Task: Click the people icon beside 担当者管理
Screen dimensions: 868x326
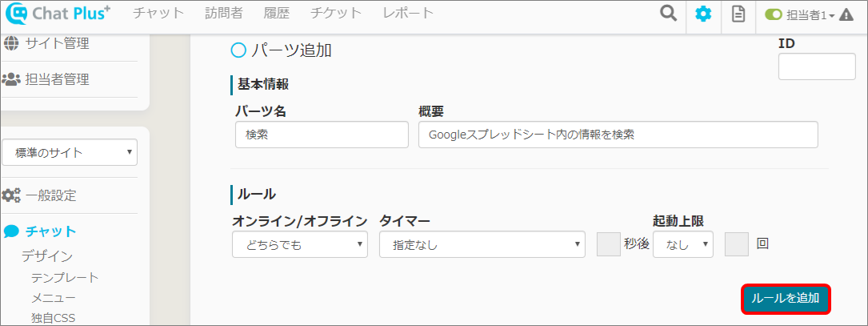Action: pyautogui.click(x=11, y=78)
